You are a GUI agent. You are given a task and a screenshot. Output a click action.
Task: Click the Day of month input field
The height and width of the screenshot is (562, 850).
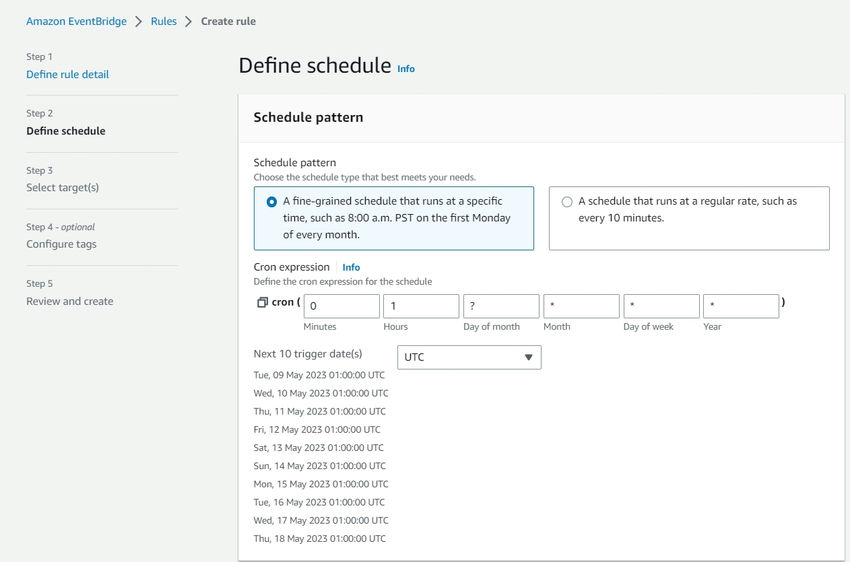[x=501, y=306]
